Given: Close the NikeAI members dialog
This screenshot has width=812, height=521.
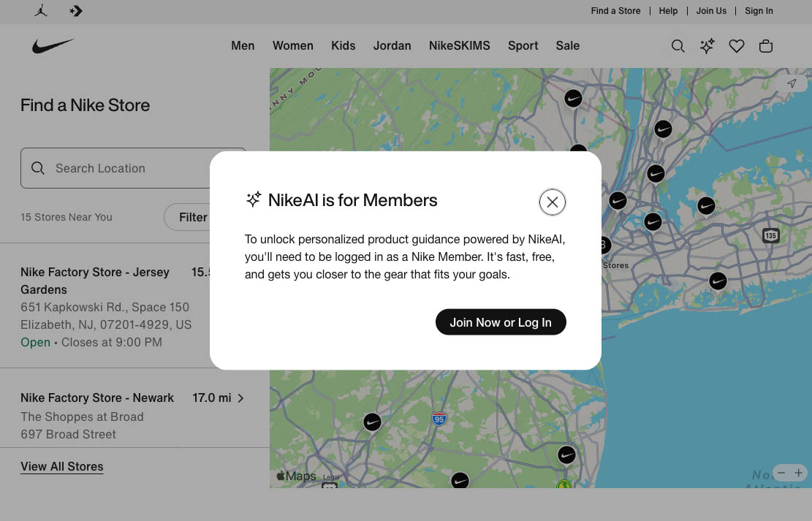Looking at the screenshot, I should pyautogui.click(x=553, y=202).
